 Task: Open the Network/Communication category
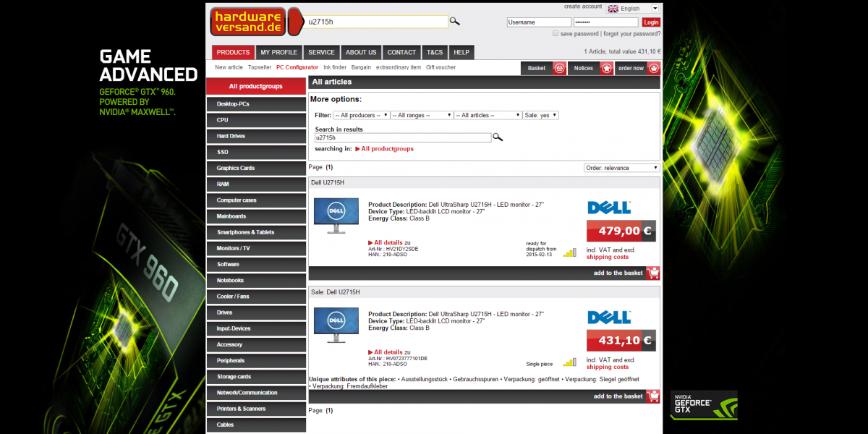(x=256, y=393)
